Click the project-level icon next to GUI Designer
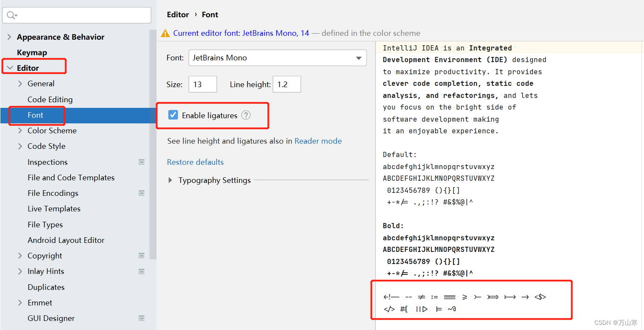The image size is (644, 330). coord(141,318)
